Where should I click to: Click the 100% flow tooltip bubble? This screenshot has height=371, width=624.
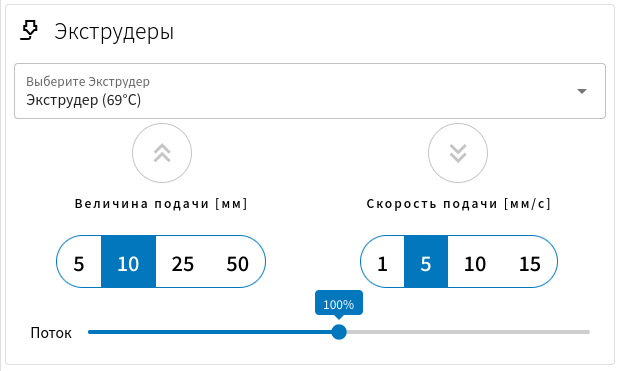tap(339, 304)
